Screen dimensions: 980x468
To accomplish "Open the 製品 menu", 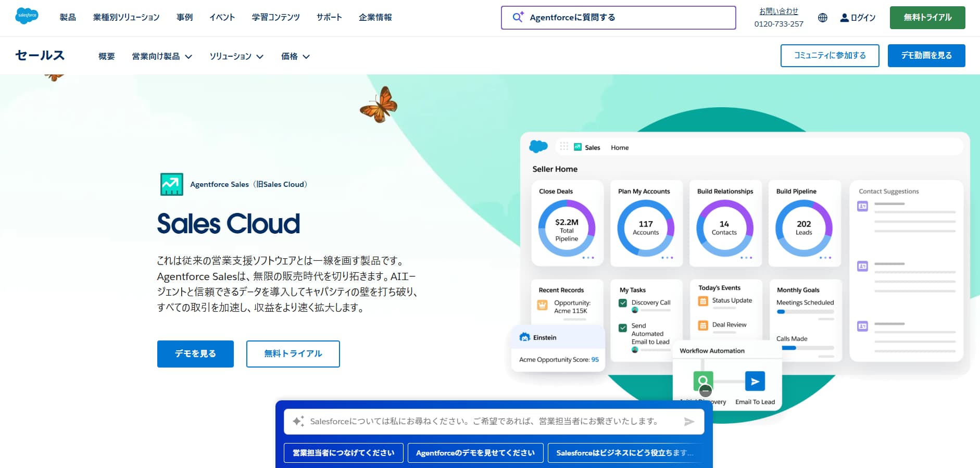I will pos(68,17).
